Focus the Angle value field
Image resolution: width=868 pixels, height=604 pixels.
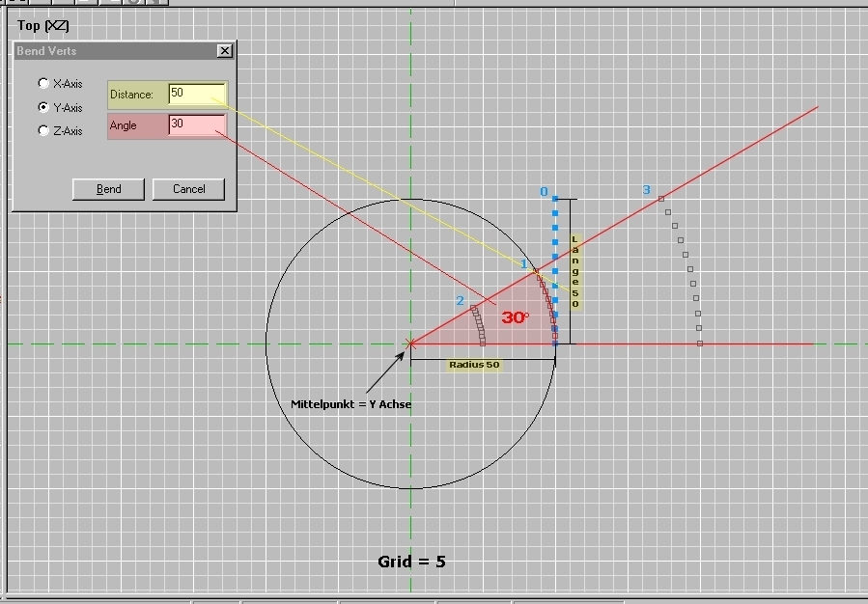click(x=196, y=124)
